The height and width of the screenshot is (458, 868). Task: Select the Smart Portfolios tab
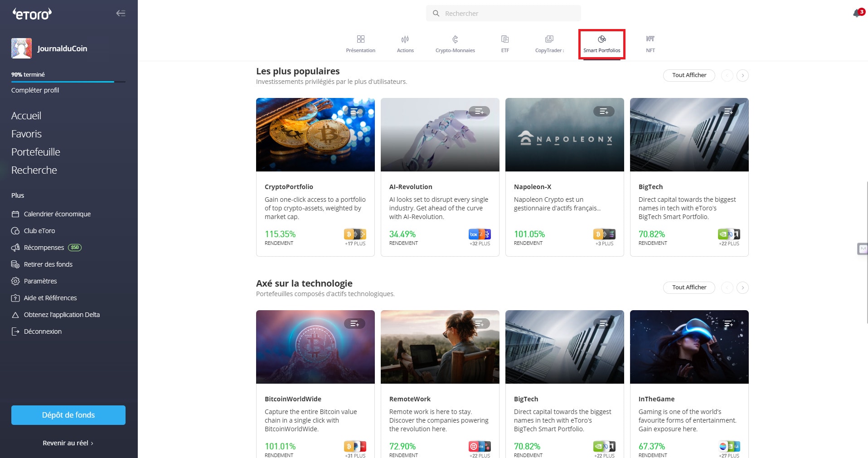tap(601, 44)
